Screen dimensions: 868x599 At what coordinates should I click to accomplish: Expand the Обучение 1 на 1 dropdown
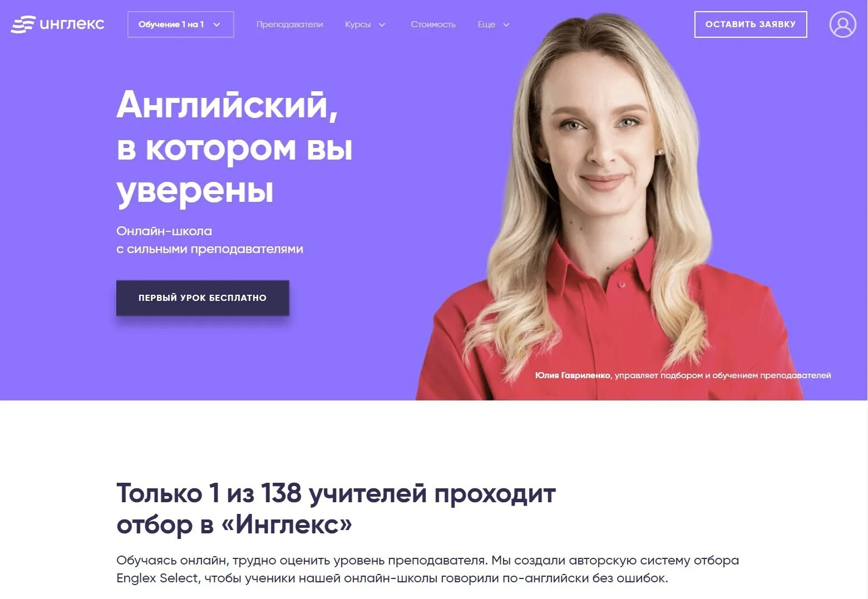(x=180, y=24)
